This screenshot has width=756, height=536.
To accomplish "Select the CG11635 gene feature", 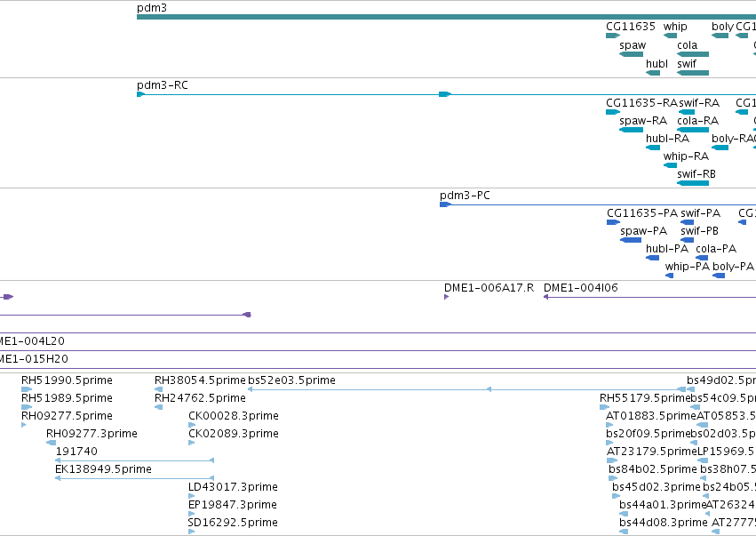I will (613, 36).
